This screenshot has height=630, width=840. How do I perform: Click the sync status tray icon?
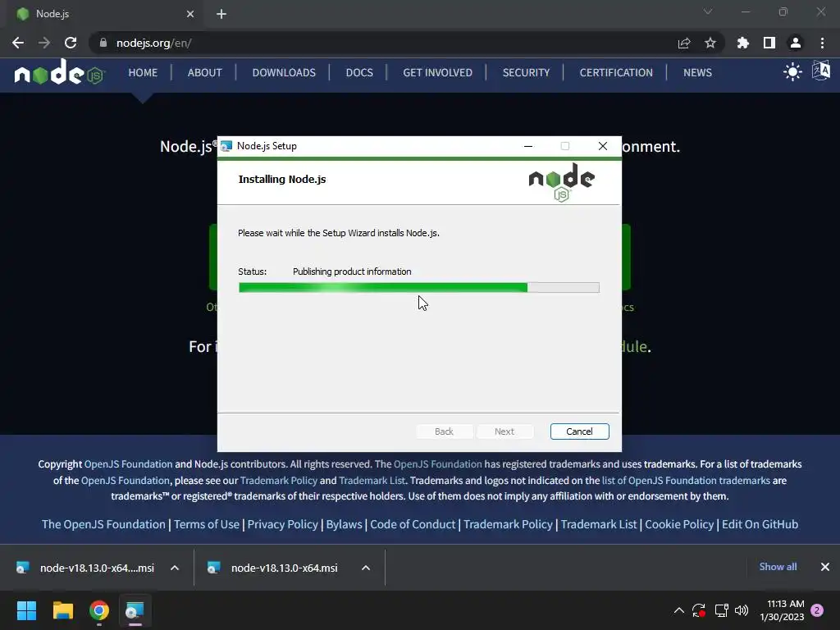pos(699,610)
